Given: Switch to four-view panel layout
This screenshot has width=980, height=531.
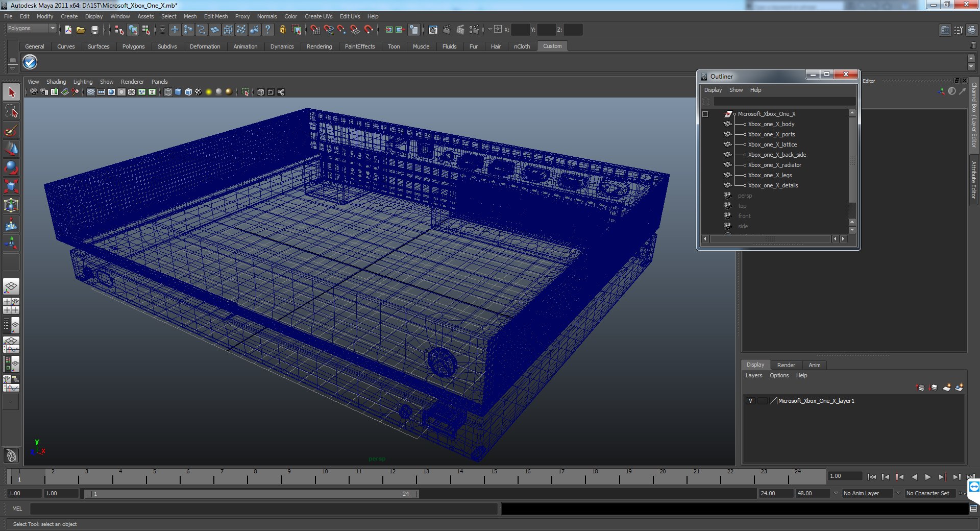Looking at the screenshot, I should click(11, 306).
